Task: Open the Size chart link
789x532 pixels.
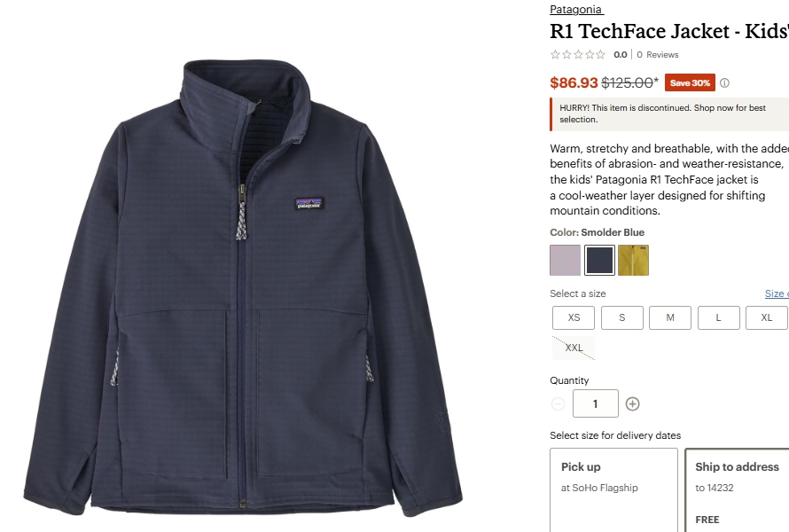Action: pos(777,293)
